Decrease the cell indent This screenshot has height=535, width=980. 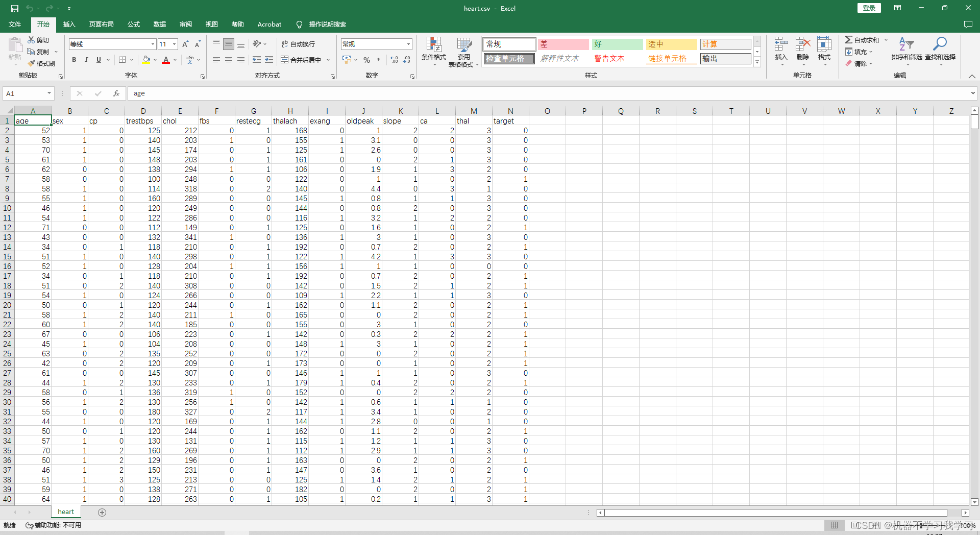(x=257, y=60)
